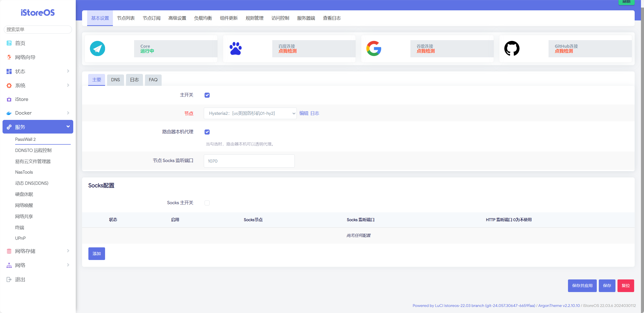Click 保存并应用 button
Image resolution: width=644 pixels, height=313 pixels.
point(582,286)
